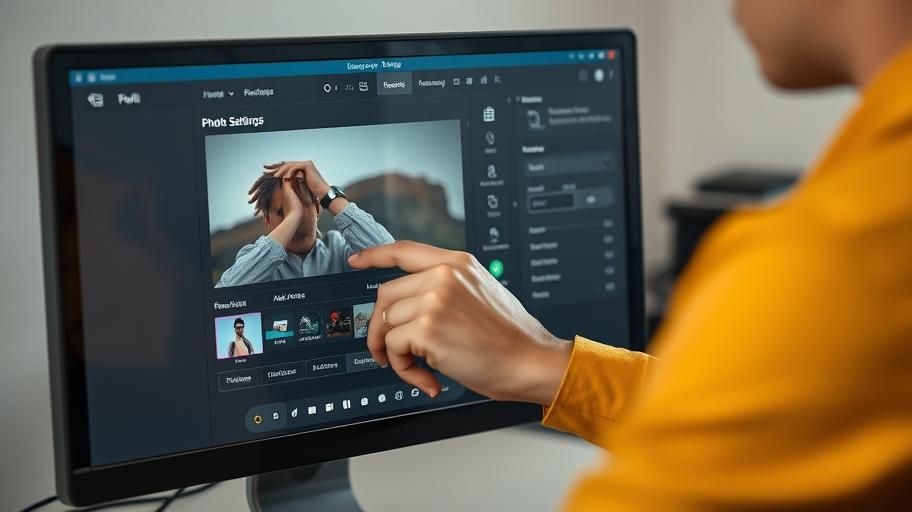Click the first small icon in the blue title bar
The width and height of the screenshot is (912, 512).
pos(79,77)
